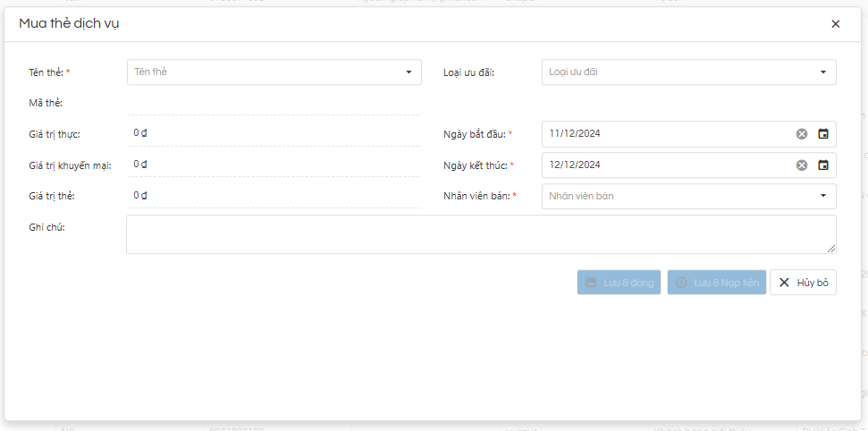Screen dimensions: 868x431
Task: Select the Giá trị thực value field
Action: coord(274,133)
